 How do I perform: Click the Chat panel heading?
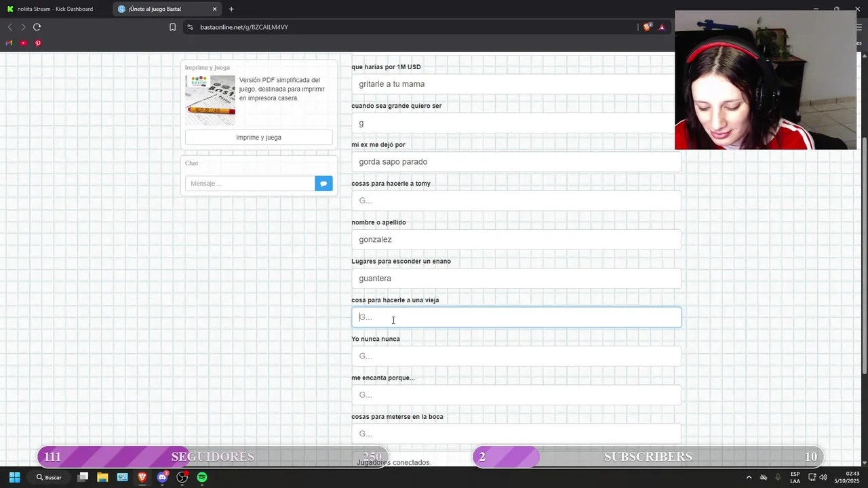[x=192, y=163]
